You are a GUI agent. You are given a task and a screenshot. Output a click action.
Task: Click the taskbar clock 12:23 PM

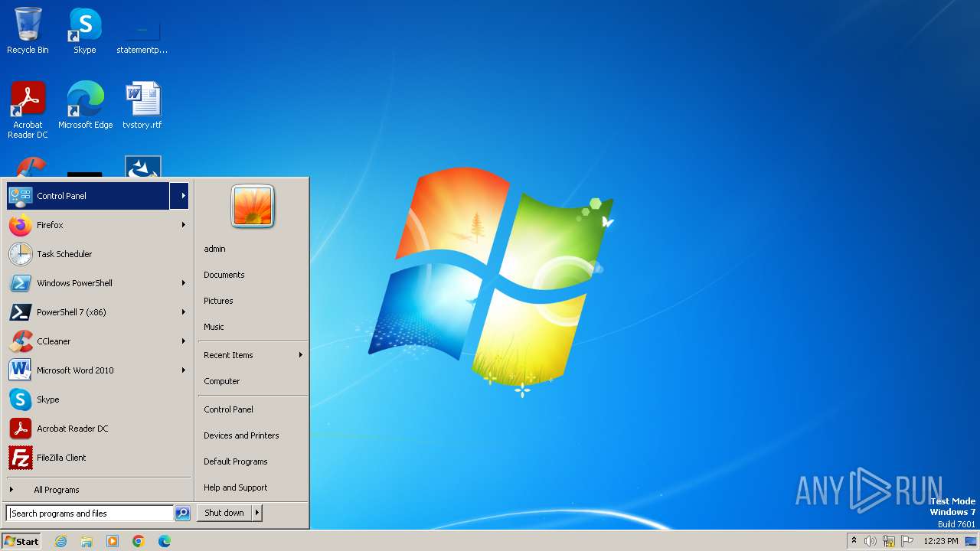pos(941,541)
